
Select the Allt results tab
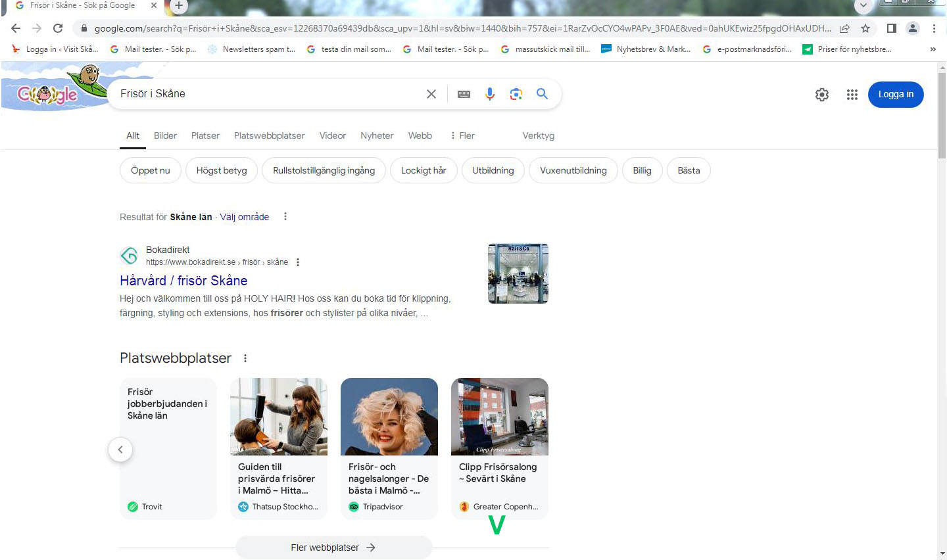133,135
